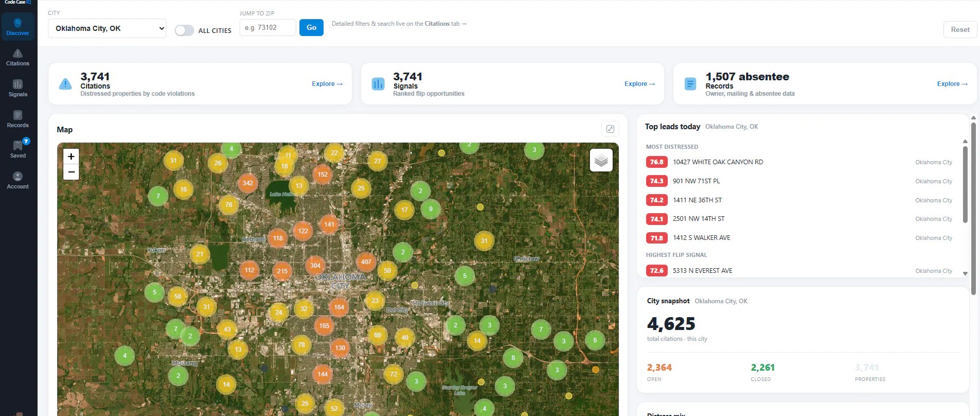
Task: Open the Account sidebar section
Action: pos(18,180)
